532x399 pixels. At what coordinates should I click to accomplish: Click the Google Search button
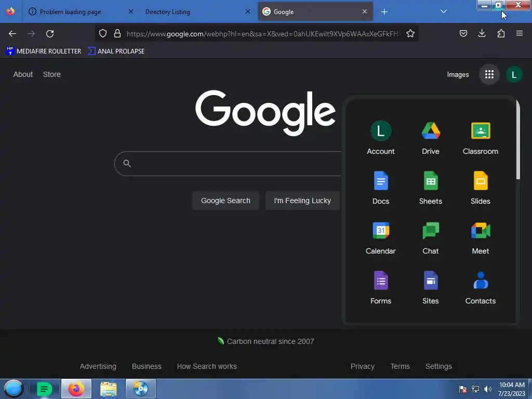coord(225,201)
